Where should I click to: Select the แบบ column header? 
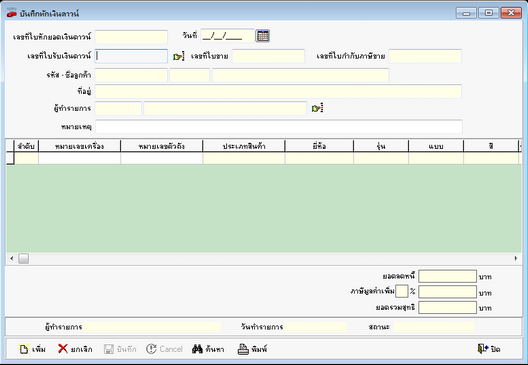(436, 146)
